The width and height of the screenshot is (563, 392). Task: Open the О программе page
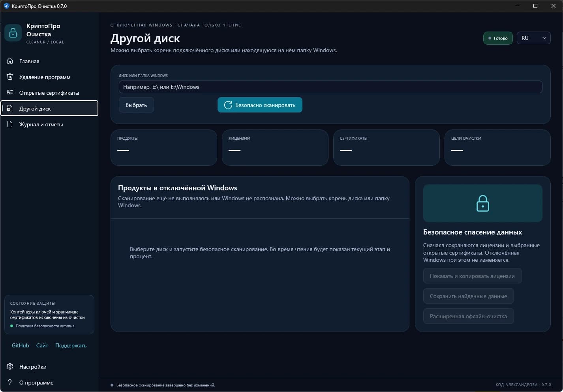[x=49, y=383]
